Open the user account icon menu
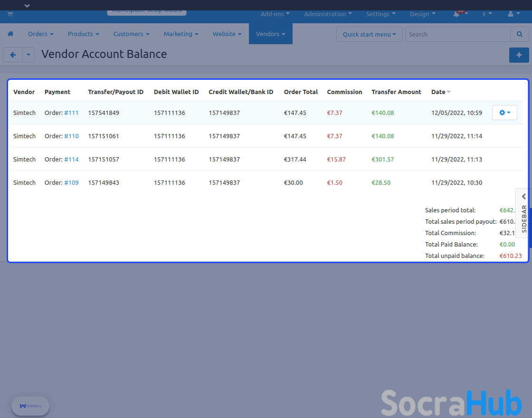Image resolution: width=532 pixels, height=418 pixels. coord(513,14)
